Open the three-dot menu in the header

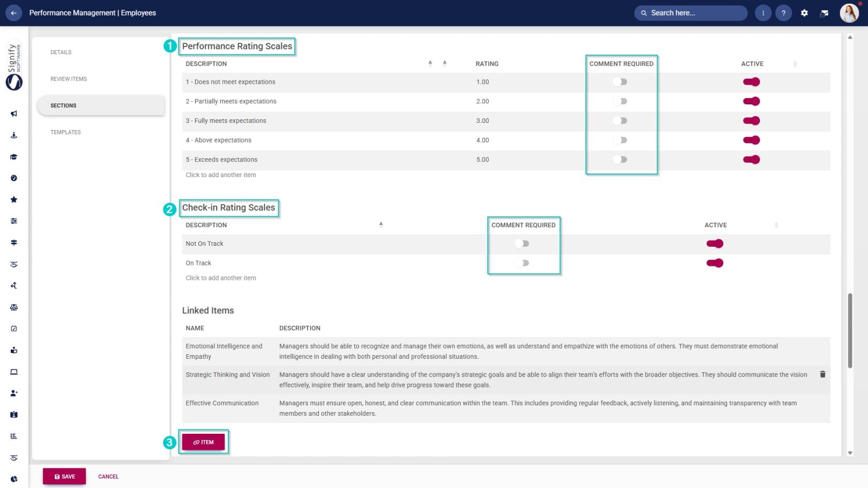(763, 13)
